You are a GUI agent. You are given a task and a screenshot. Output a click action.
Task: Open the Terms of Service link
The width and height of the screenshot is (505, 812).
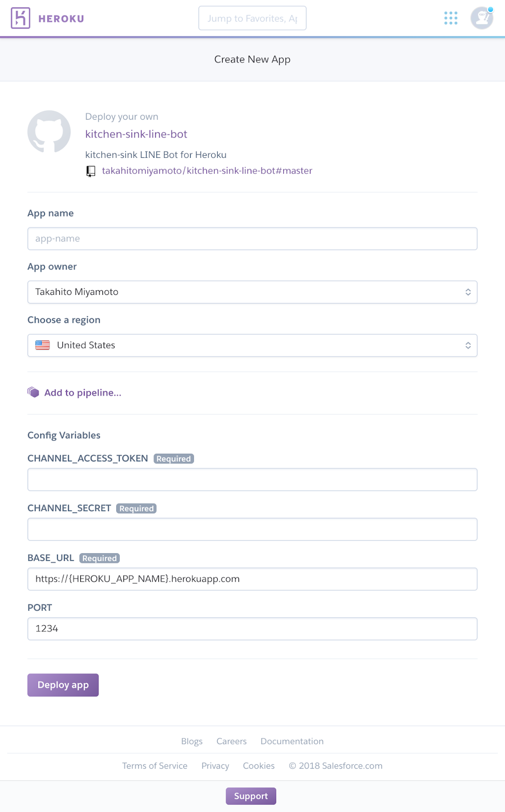tap(155, 766)
